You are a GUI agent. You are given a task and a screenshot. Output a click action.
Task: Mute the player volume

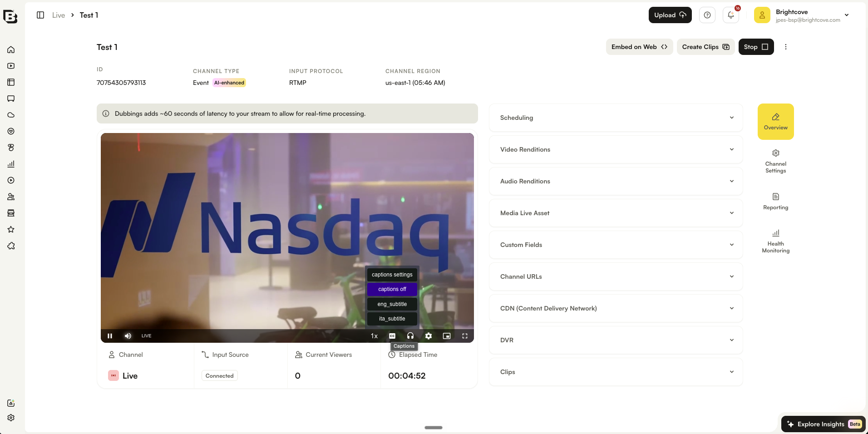click(x=128, y=336)
